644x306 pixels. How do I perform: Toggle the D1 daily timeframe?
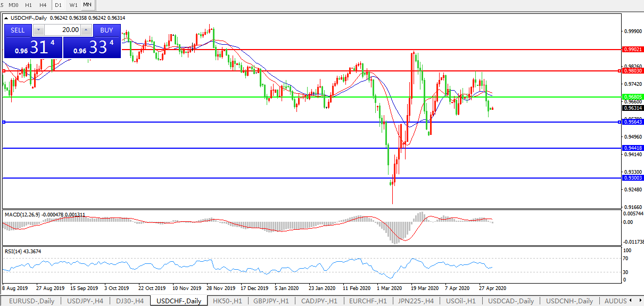tap(59, 5)
